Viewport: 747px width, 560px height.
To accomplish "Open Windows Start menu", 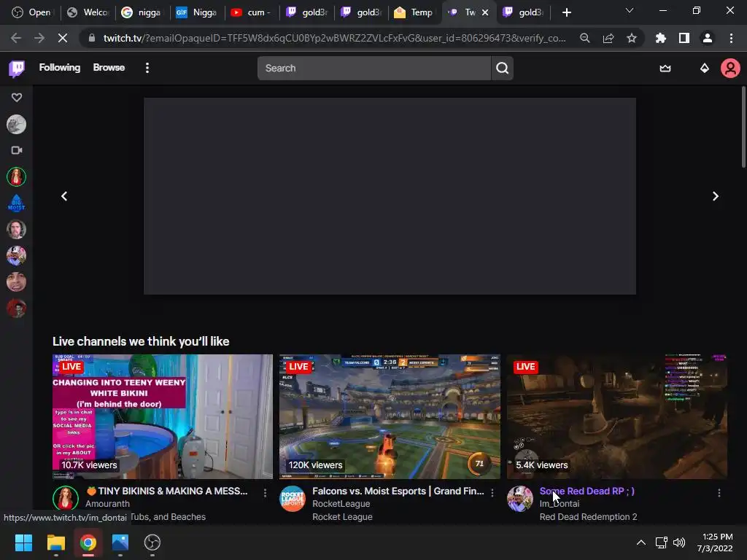I will (23, 542).
